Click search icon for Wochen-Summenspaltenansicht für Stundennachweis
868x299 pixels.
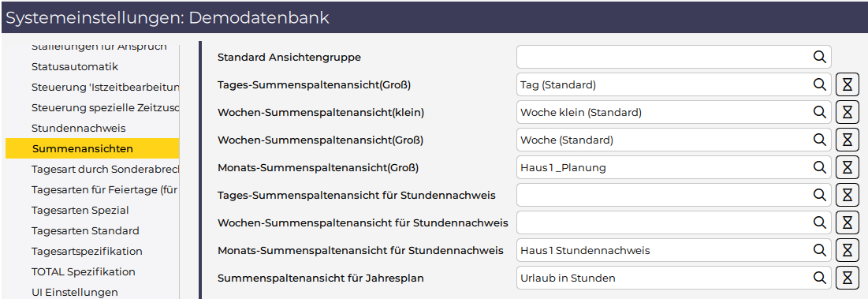point(819,222)
